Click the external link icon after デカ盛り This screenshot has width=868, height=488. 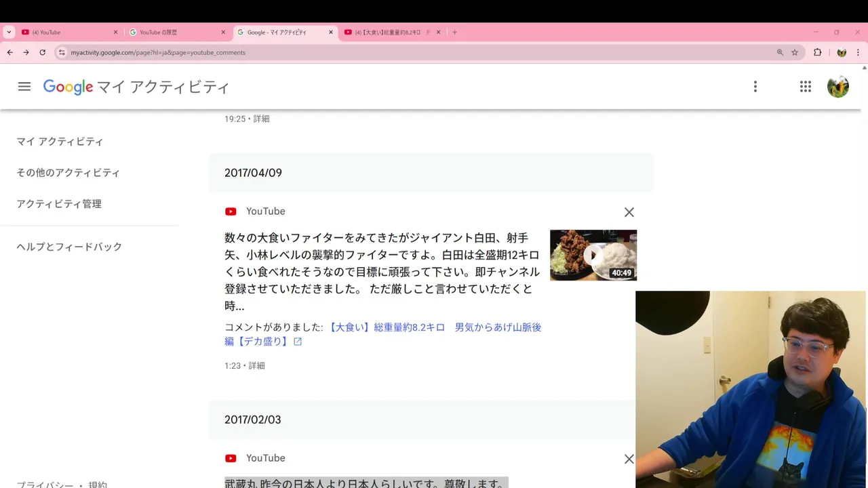298,342
